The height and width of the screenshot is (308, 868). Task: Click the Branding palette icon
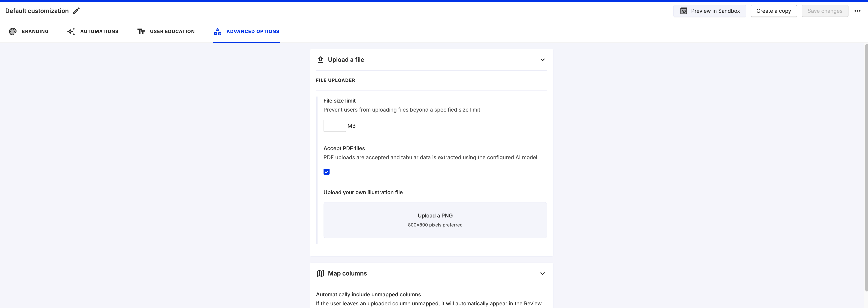[x=13, y=31]
